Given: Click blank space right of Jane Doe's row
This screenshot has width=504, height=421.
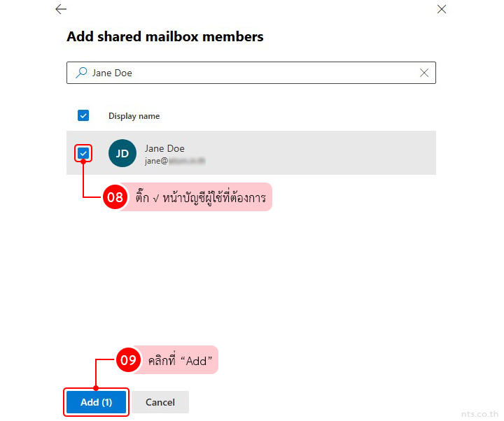Looking at the screenshot, I should (336, 153).
